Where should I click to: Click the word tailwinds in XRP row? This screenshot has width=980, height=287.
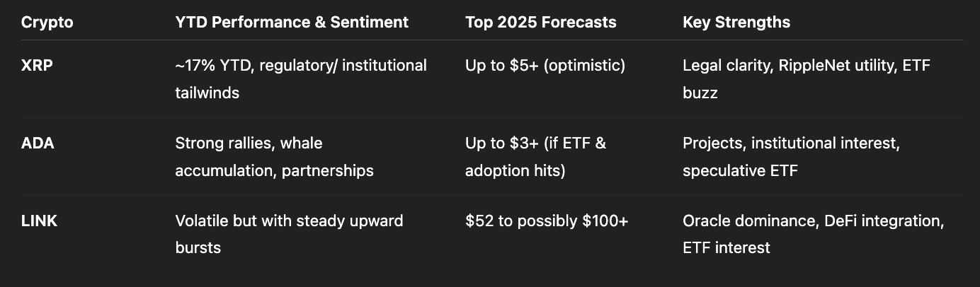[x=207, y=93]
